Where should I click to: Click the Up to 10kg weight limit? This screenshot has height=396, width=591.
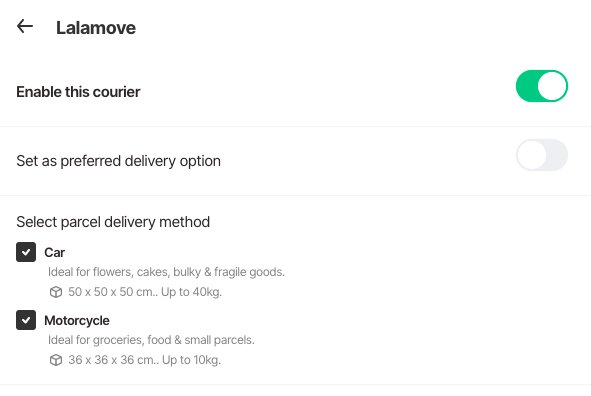pos(191,360)
